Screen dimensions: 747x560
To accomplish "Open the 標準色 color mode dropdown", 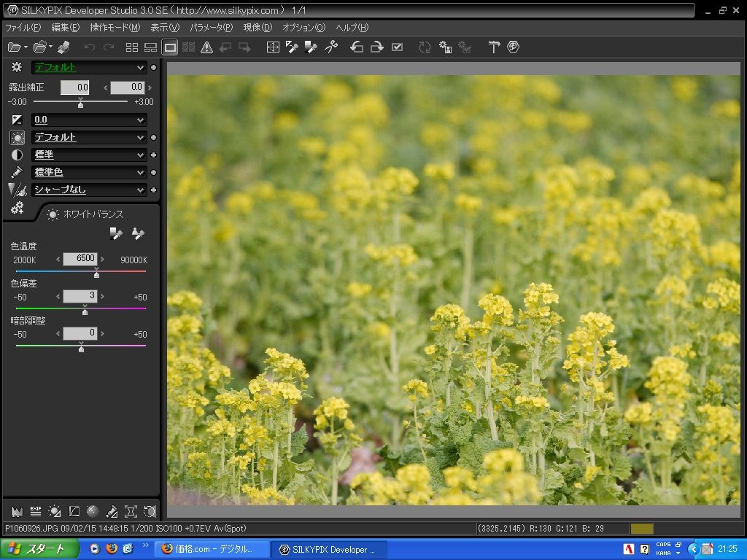I will click(x=141, y=172).
